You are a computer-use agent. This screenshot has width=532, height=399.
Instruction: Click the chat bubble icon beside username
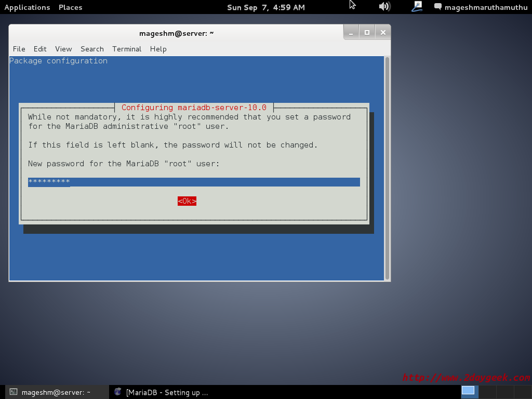[438, 7]
